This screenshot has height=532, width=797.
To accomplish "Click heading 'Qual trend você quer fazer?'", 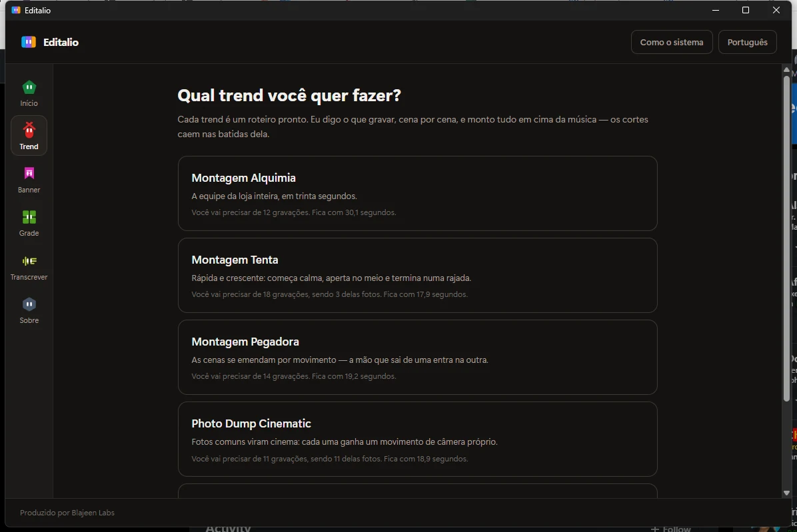I will pyautogui.click(x=289, y=95).
